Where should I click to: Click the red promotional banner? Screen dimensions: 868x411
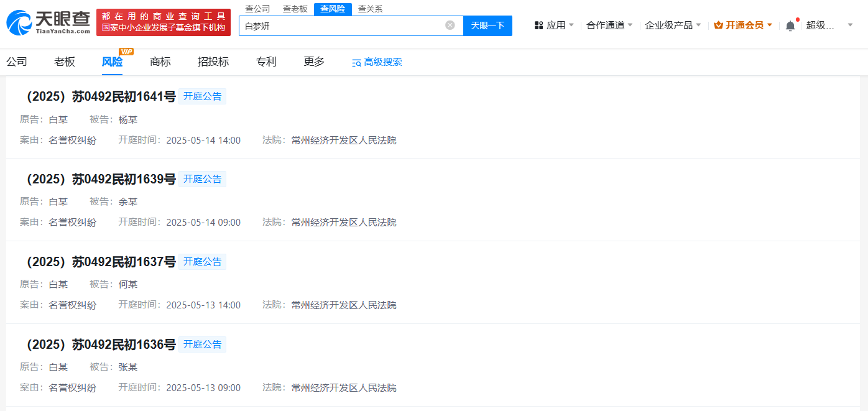coord(164,22)
